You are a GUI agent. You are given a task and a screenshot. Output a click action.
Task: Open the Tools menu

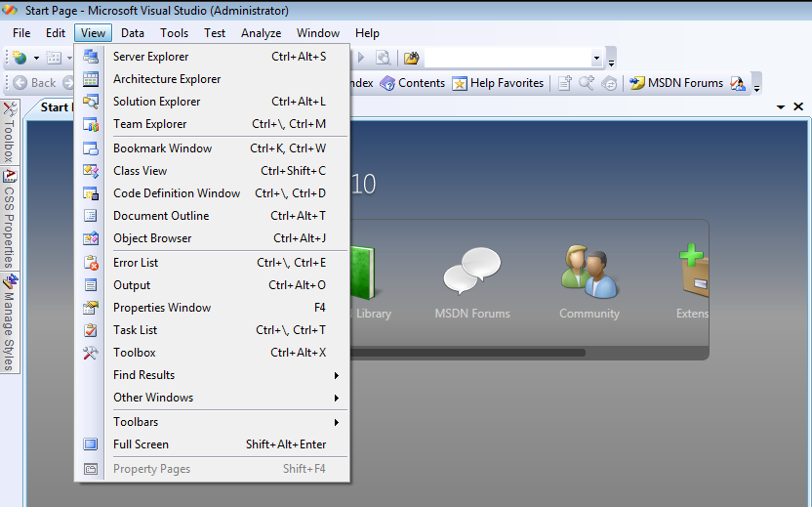pyautogui.click(x=174, y=33)
